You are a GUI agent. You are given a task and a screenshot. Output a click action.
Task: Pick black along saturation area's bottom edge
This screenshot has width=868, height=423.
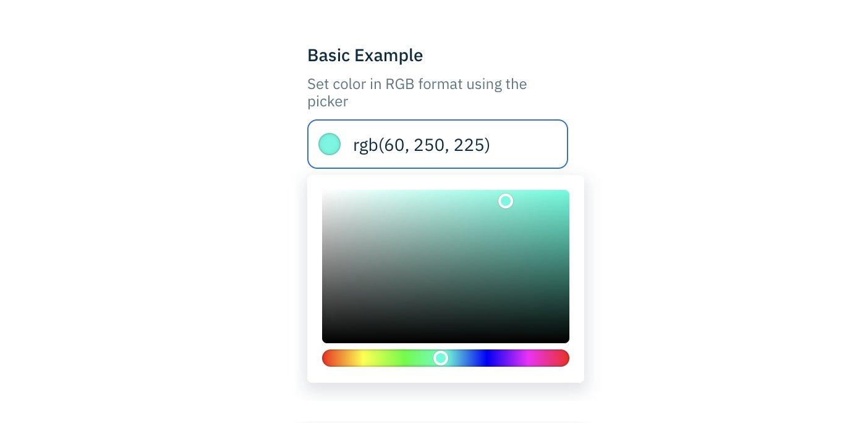pyautogui.click(x=446, y=341)
